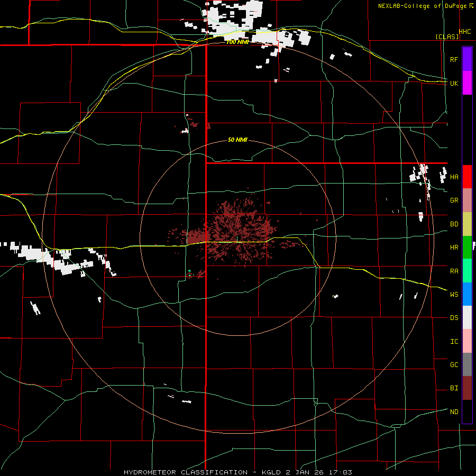Viewport: 476px width, 476px height.
Task: Click the HR legend label
Action: tap(454, 248)
